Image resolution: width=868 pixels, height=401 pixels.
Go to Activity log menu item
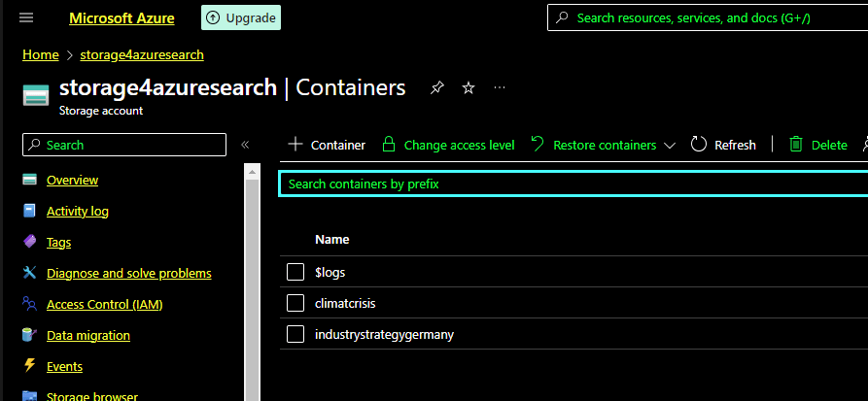(x=78, y=211)
